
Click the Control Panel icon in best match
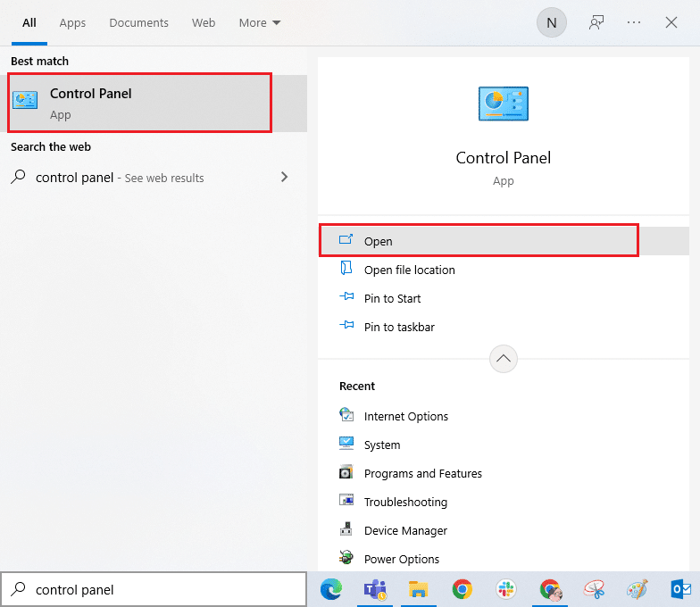click(25, 100)
